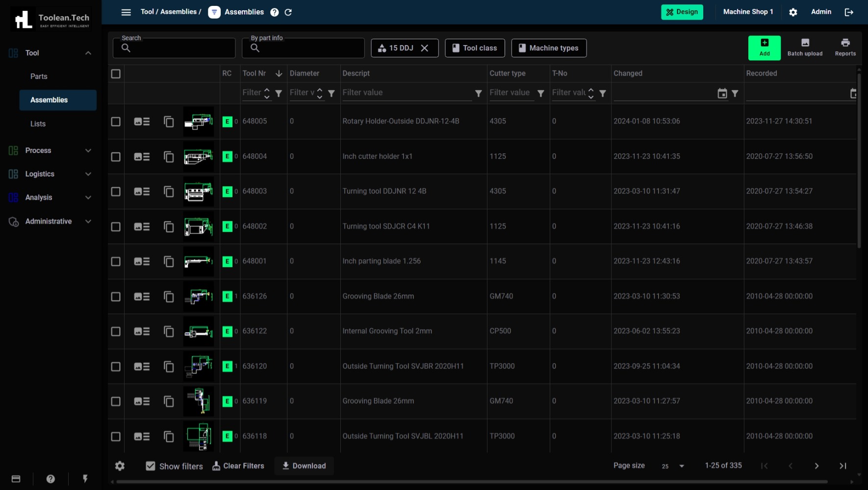Open Batch upload
Screen dimensions: 868x490
[805, 48]
